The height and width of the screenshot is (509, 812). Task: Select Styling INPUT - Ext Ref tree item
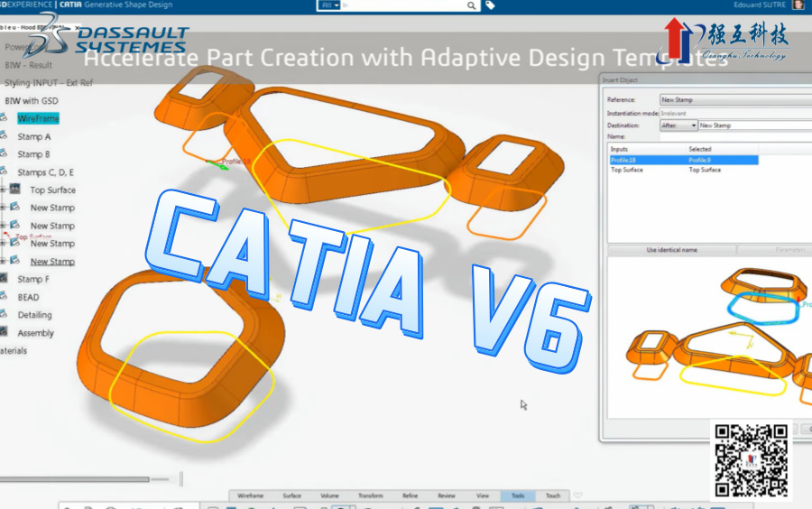(49, 83)
